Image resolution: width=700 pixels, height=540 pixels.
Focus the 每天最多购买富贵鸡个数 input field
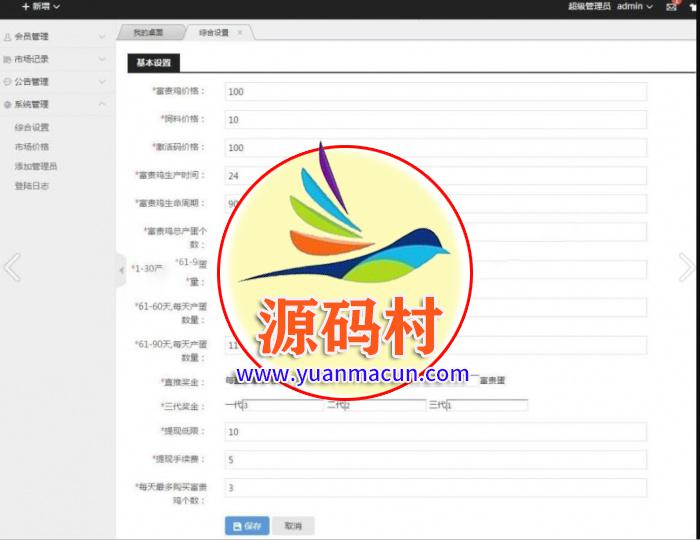pos(436,488)
